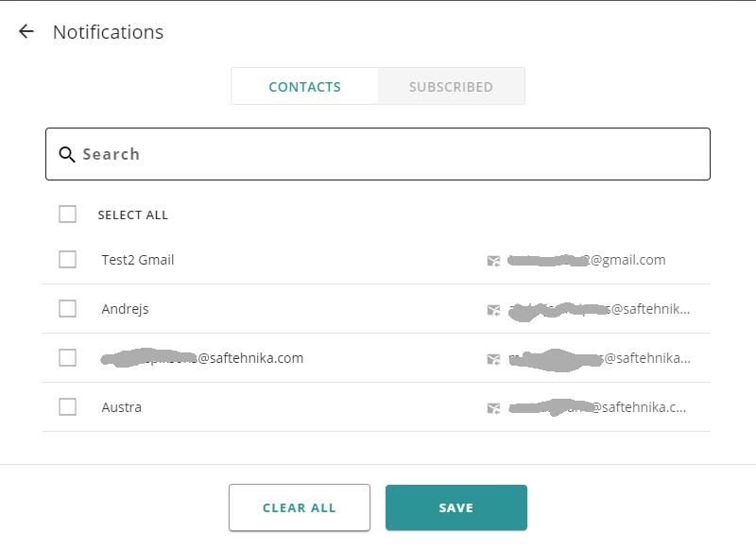
Task: Click the magnifier search icon
Action: (66, 154)
